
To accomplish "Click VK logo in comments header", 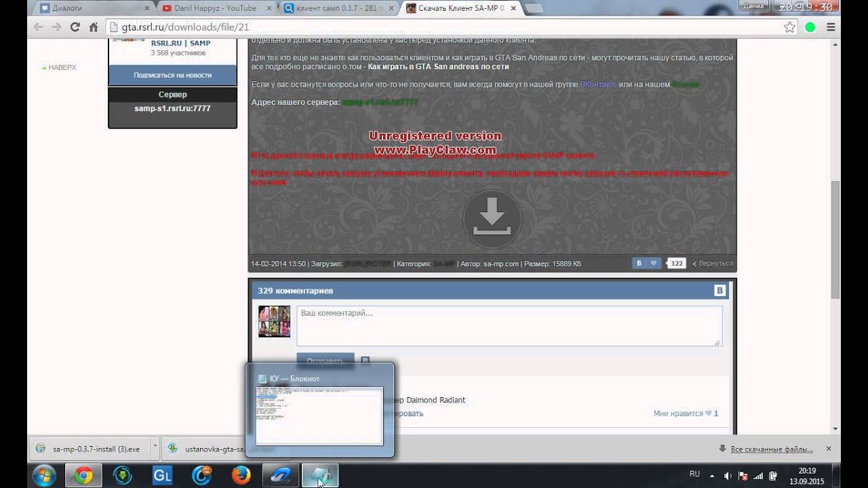I will pos(720,291).
